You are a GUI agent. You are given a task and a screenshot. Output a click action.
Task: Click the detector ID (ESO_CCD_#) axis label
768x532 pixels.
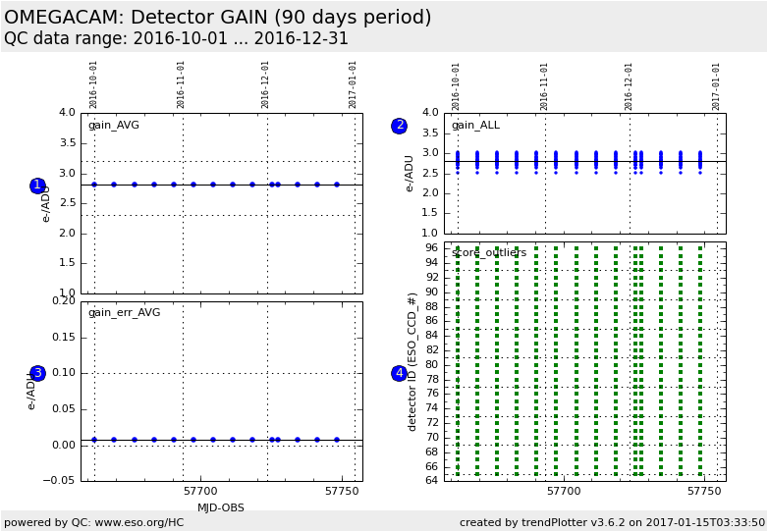tap(412, 361)
